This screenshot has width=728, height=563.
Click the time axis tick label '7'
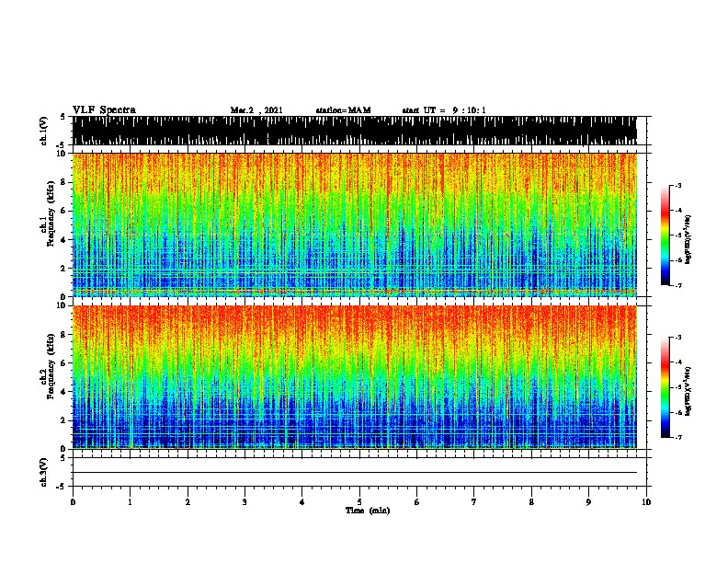click(474, 502)
